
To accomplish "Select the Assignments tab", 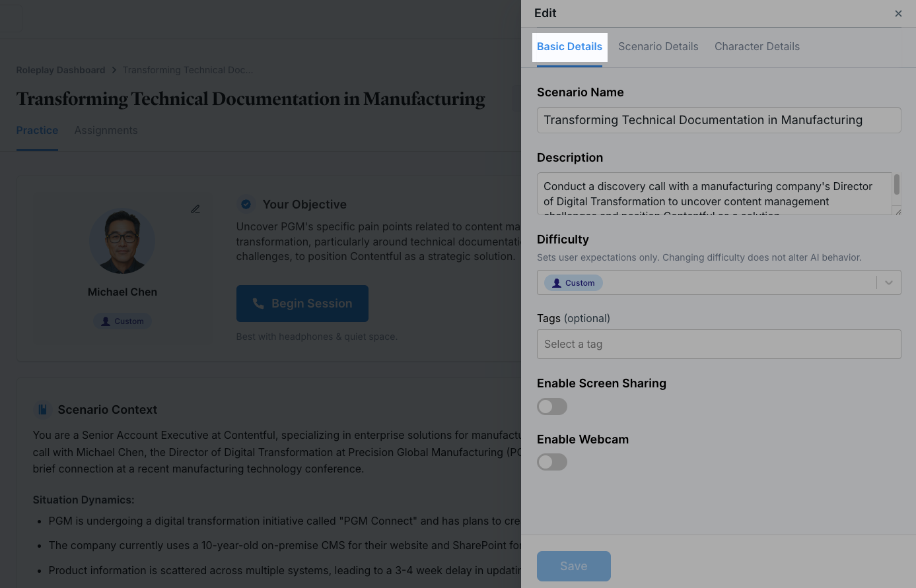I will click(x=106, y=131).
